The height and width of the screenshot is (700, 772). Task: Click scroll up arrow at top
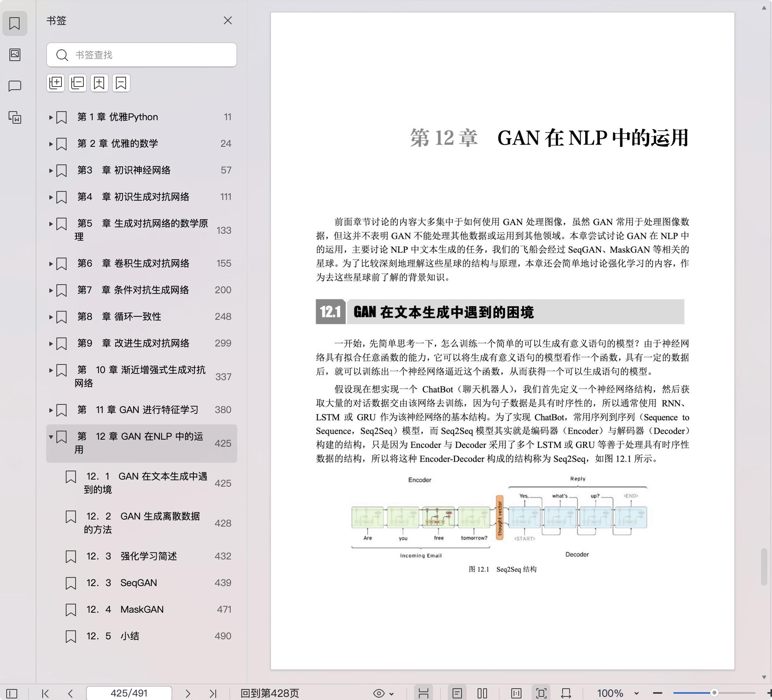pos(764,8)
